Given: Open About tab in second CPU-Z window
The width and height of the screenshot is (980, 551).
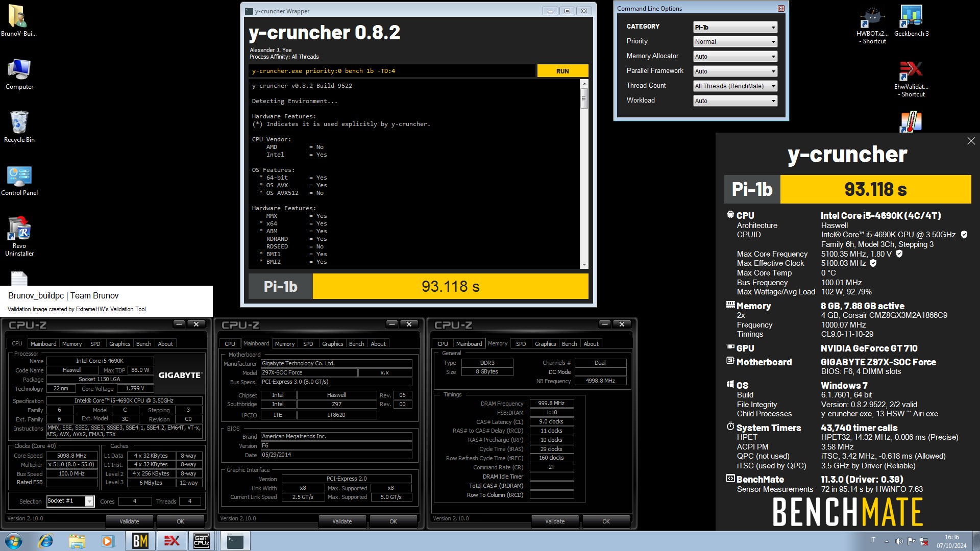Looking at the screenshot, I should pos(378,344).
